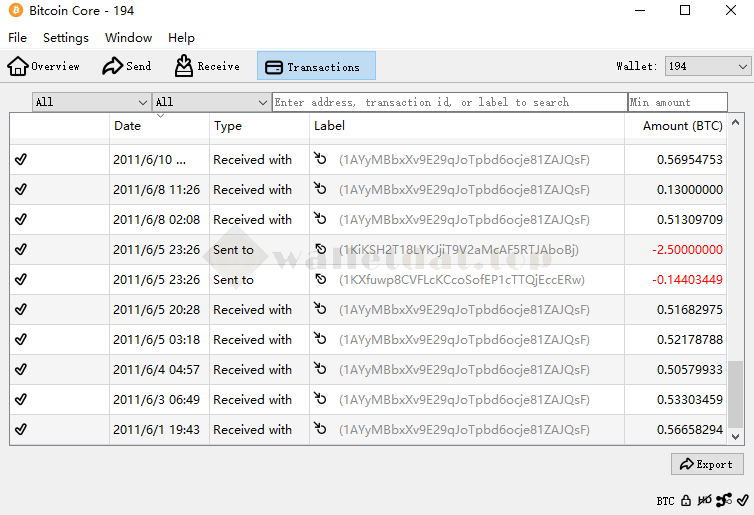The width and height of the screenshot is (754, 515).
Task: Open the Settings menu
Action: (66, 38)
